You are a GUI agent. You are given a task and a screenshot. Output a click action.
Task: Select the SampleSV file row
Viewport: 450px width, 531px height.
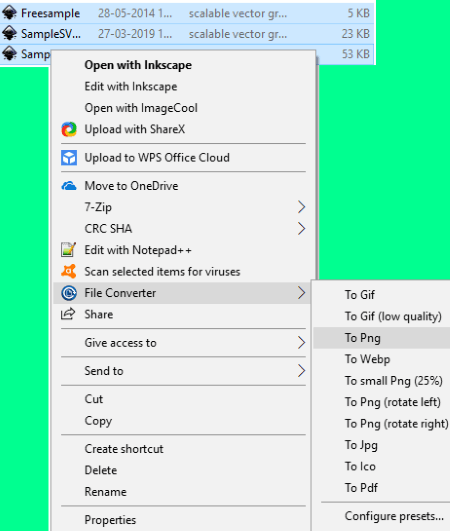(x=187, y=34)
